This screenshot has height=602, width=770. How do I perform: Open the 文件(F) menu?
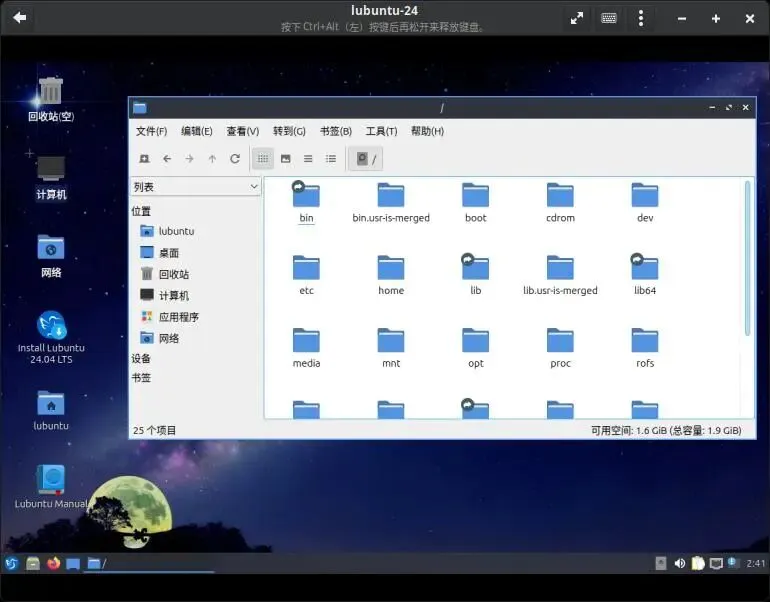[x=151, y=131]
